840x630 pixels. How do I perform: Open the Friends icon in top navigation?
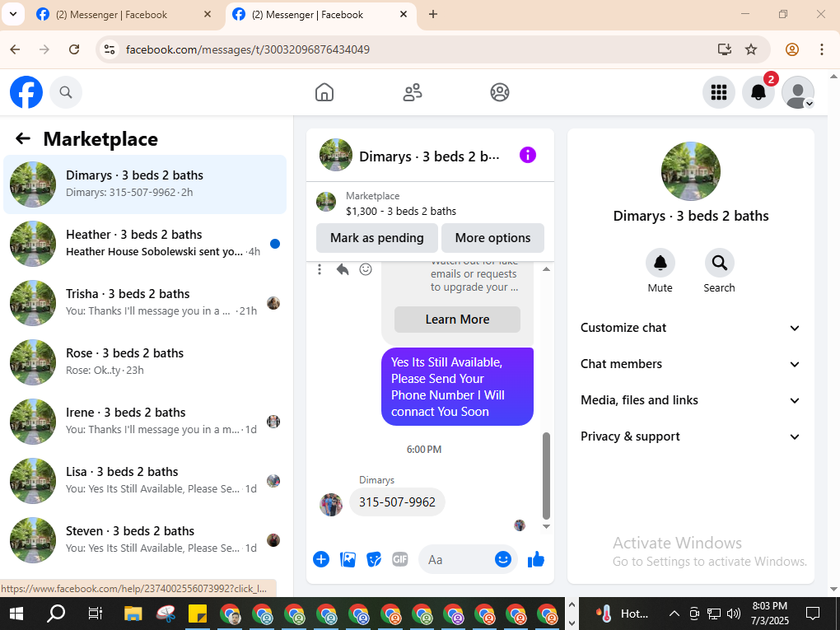pos(412,92)
